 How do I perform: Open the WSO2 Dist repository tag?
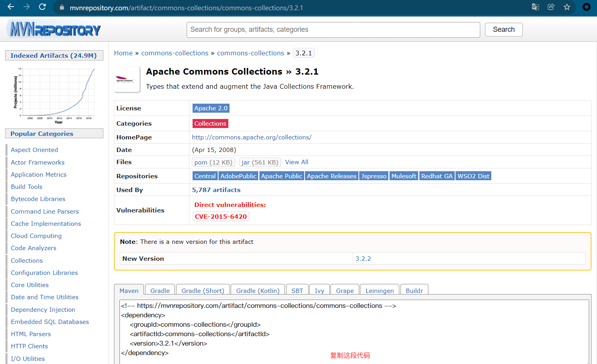[474, 176]
